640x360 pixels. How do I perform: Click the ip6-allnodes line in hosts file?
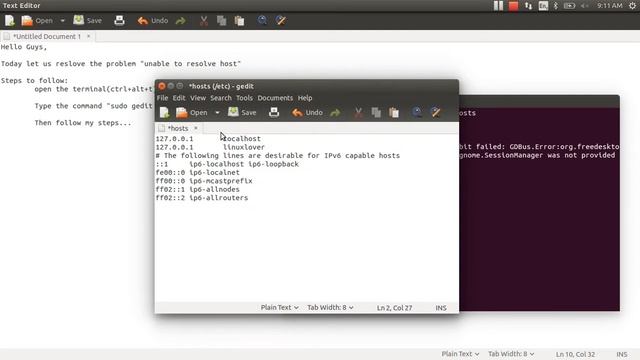[x=198, y=189]
